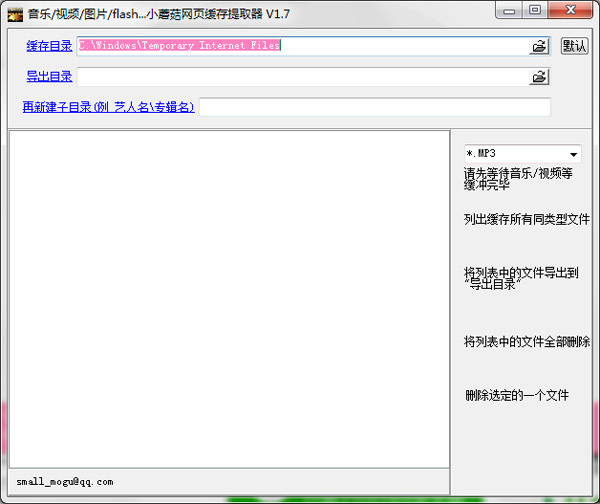
Task: Click 将列表中的文件导出到"导出目录" to export files
Action: (x=520, y=278)
